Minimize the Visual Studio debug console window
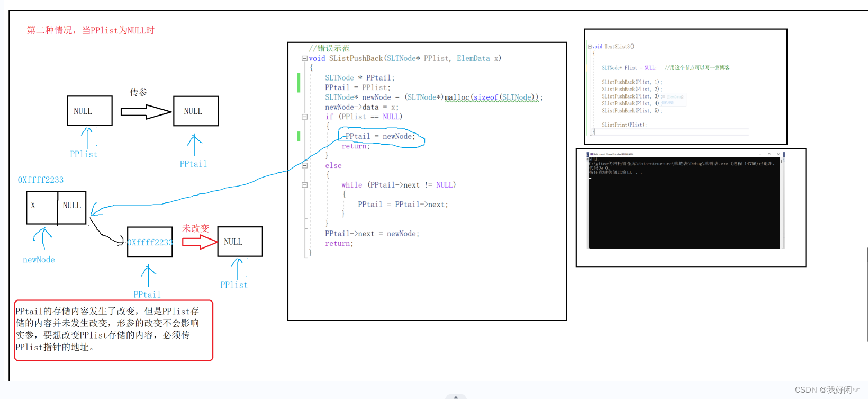Viewport: 868px width, 399px height. click(x=760, y=154)
